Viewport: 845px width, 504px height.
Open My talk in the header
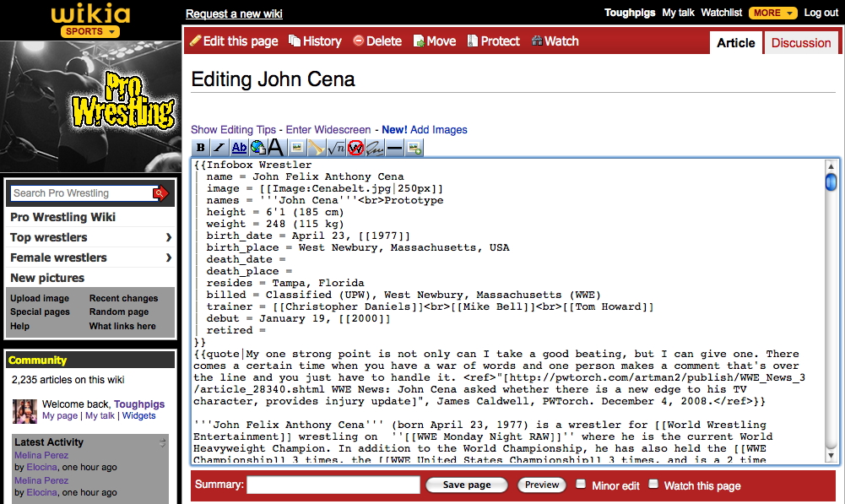coord(678,13)
